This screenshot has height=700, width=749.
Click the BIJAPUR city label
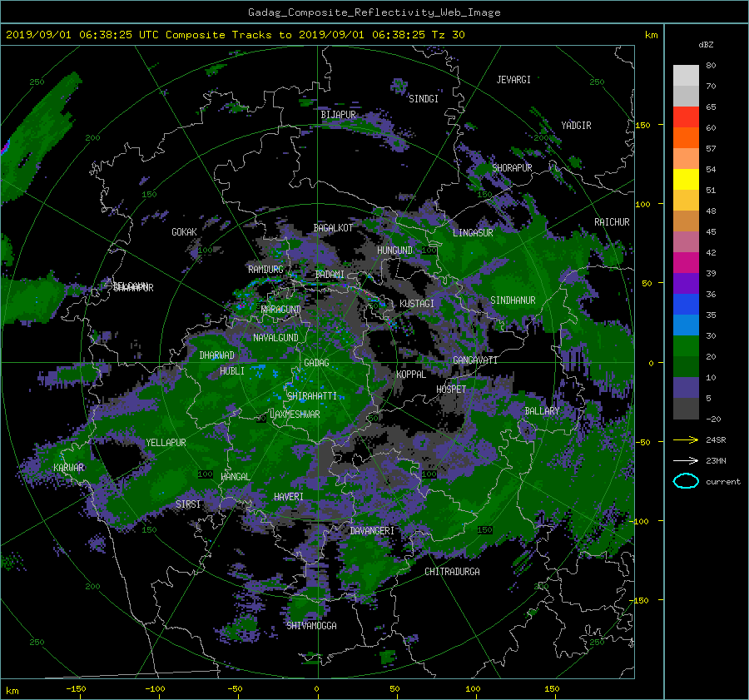click(x=338, y=115)
